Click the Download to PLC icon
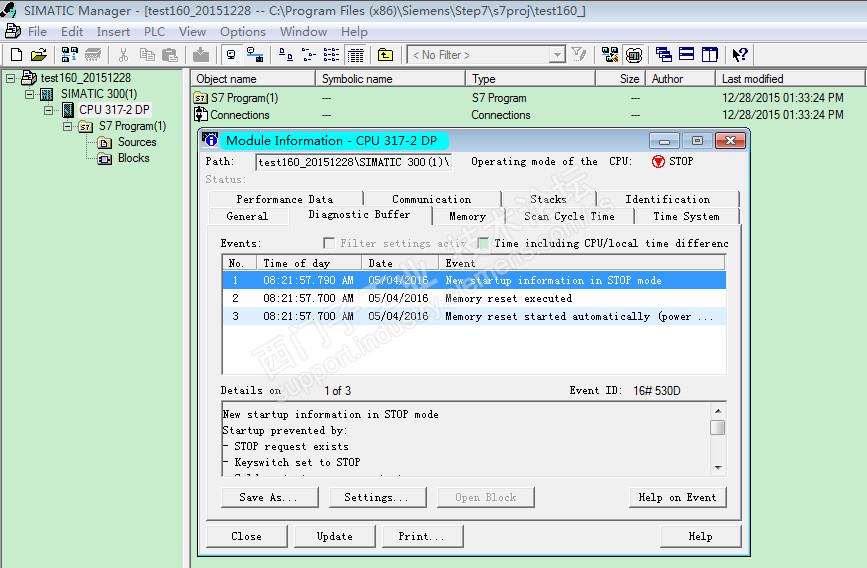The image size is (867, 568). click(201, 55)
